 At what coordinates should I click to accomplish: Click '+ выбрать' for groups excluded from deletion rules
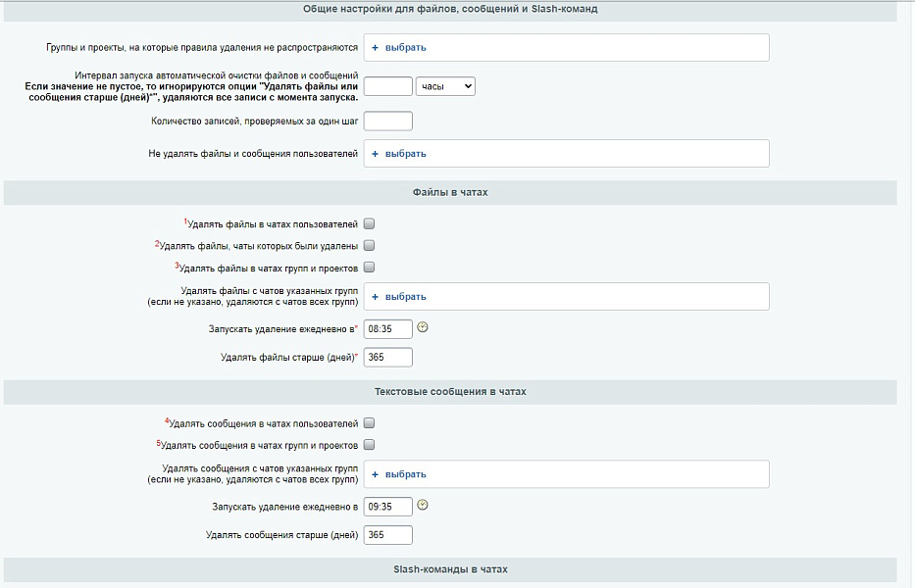pyautogui.click(x=399, y=47)
